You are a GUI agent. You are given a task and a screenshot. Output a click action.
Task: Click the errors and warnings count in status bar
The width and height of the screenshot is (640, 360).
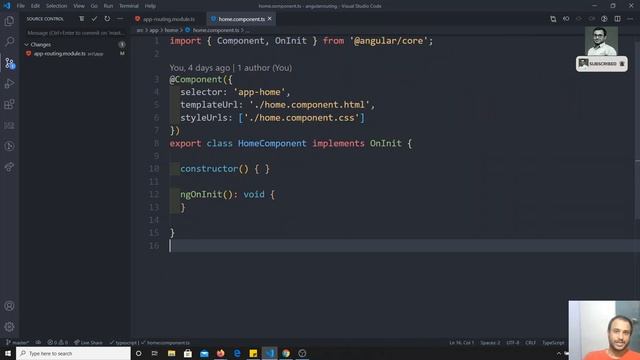click(58, 342)
